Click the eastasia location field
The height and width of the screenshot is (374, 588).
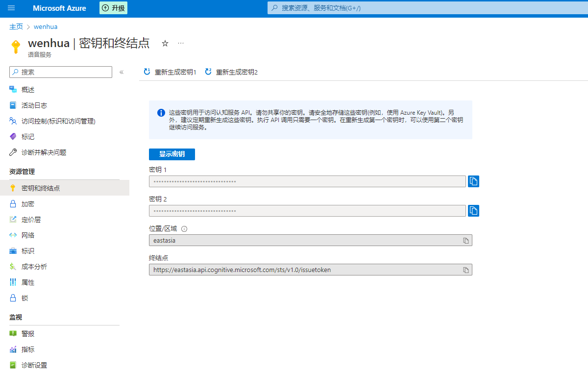tap(311, 240)
